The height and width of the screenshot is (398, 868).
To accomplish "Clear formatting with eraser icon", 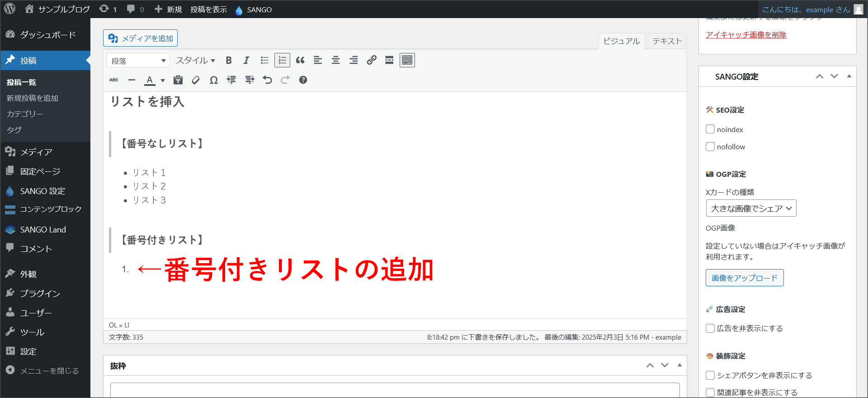I will (196, 80).
